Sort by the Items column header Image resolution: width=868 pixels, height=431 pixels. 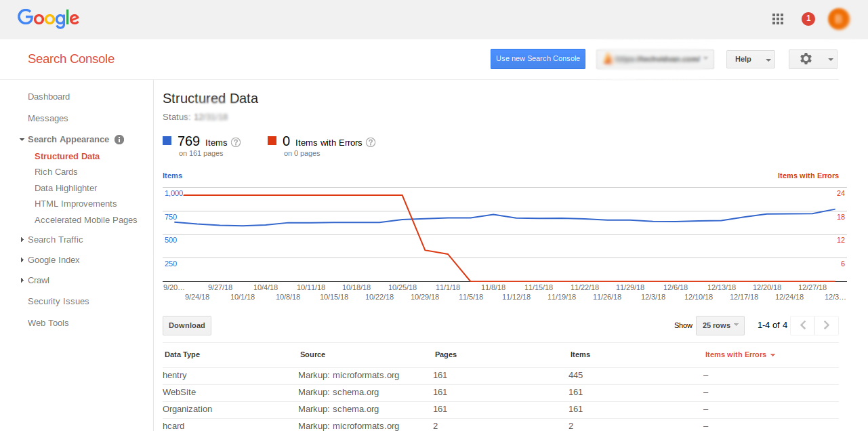(581, 354)
